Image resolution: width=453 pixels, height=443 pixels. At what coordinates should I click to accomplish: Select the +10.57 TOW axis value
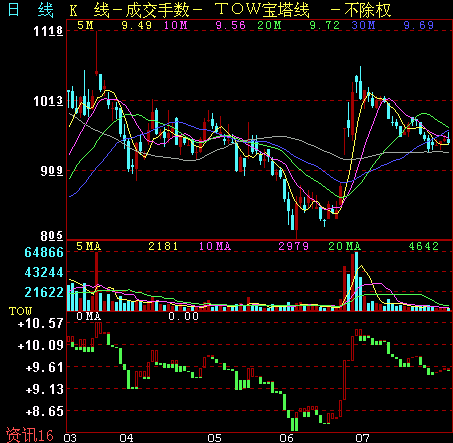tap(40, 323)
